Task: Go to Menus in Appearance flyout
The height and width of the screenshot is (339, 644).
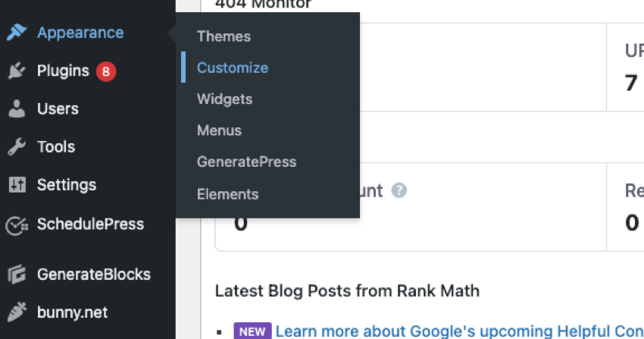Action: pyautogui.click(x=219, y=130)
